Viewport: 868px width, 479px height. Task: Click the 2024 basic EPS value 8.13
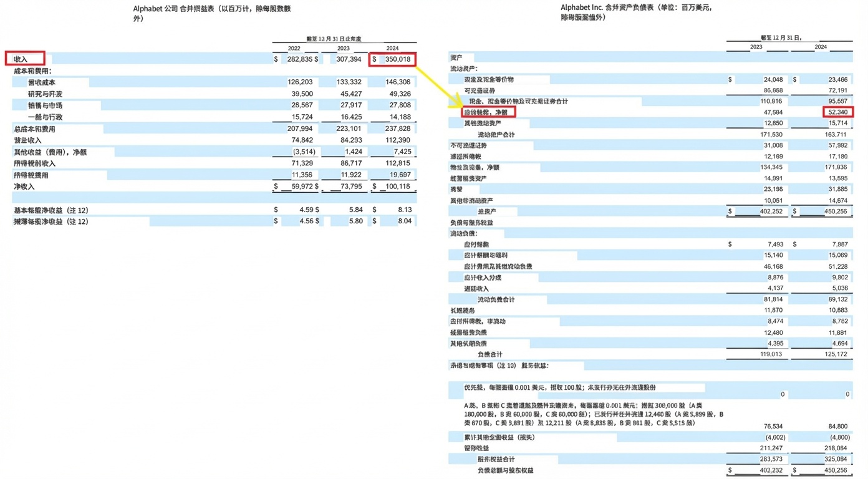pos(404,210)
